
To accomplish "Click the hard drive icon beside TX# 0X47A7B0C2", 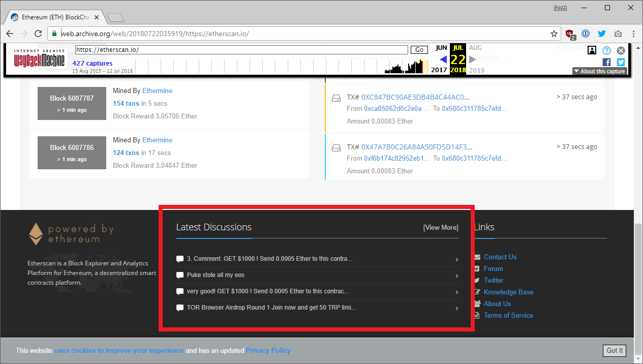I will pyautogui.click(x=335, y=147).
